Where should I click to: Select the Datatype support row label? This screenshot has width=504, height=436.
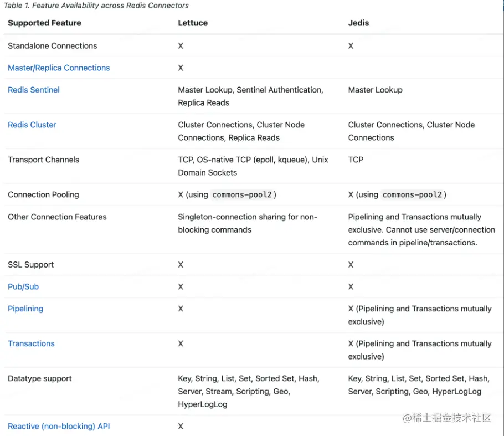[x=40, y=378]
